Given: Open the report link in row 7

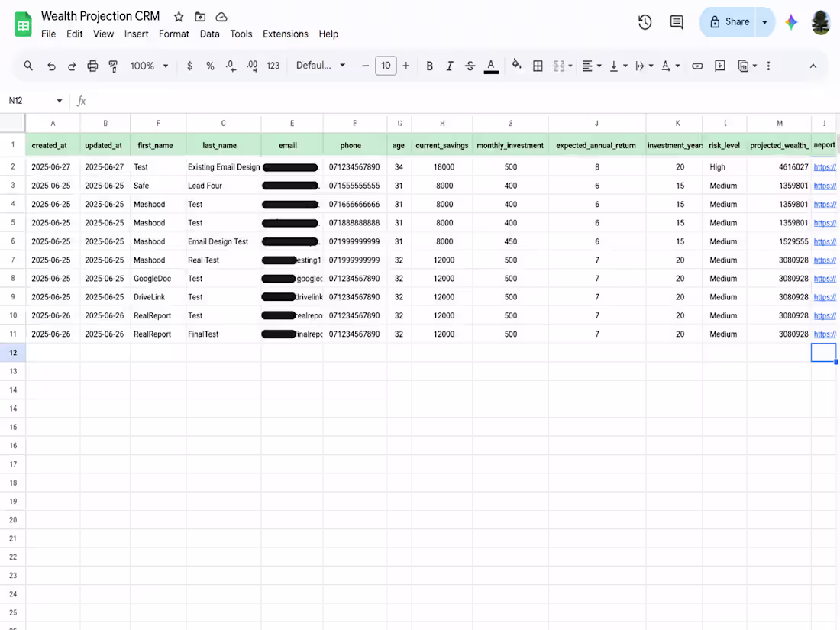Looking at the screenshot, I should 825,260.
